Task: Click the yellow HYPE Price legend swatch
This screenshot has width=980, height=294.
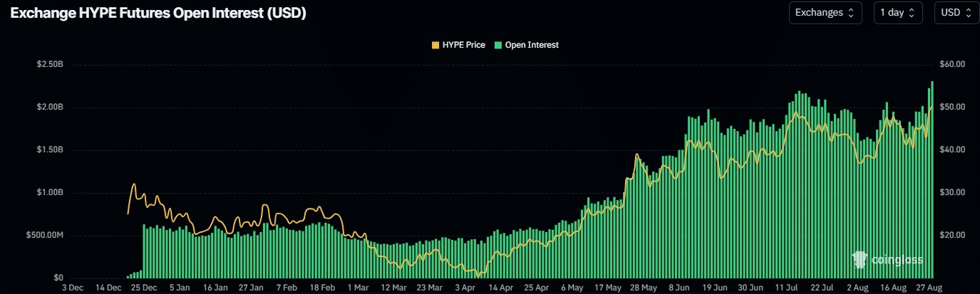Action: [x=435, y=45]
